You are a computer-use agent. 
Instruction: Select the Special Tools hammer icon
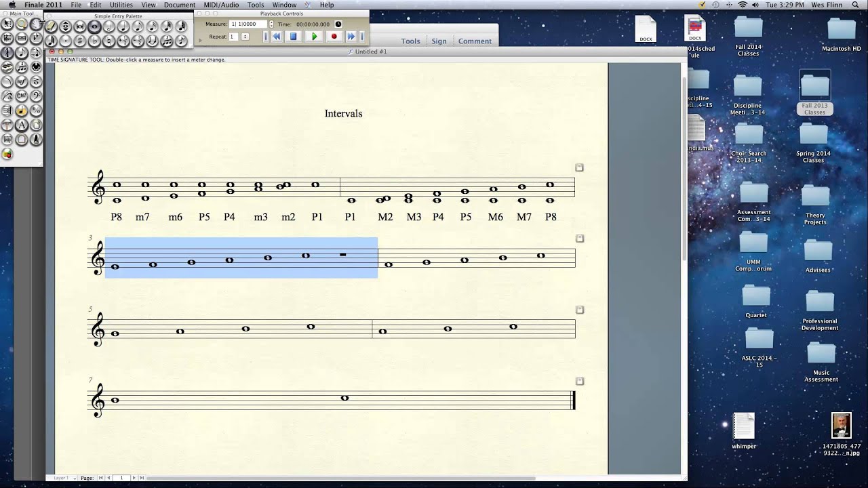7,125
